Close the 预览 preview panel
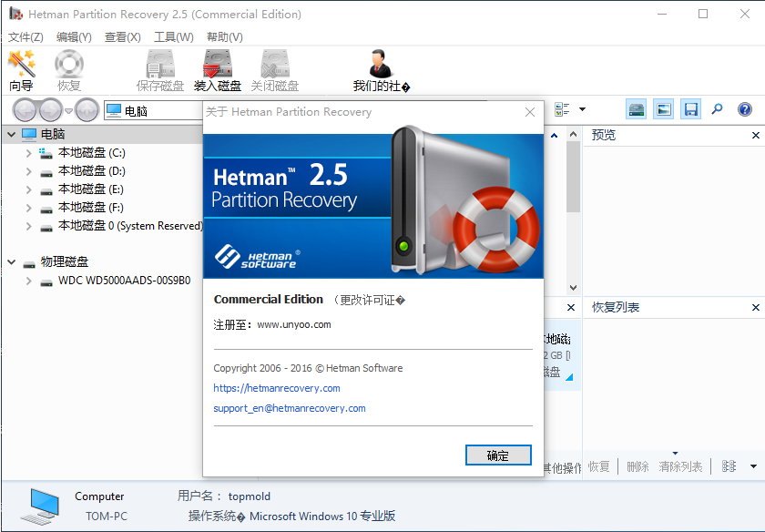Screen dimensions: 765x532 [x=756, y=135]
